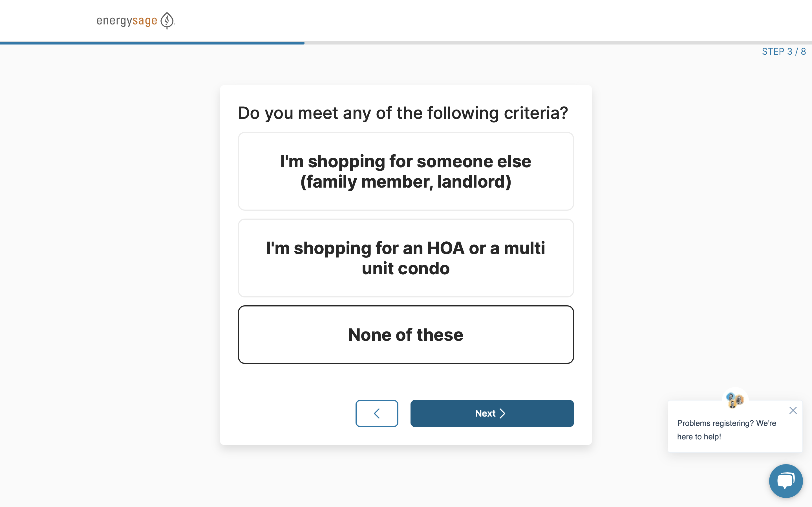Dismiss the 'Problems registering?' help popup
Viewport: 812px width, 507px height.
point(793,410)
